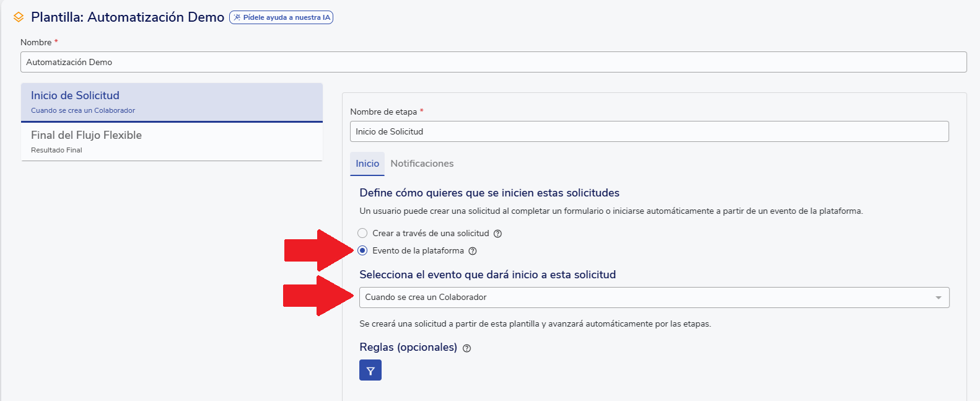Click the orange layers template icon
This screenshot has width=980, height=401.
coord(19,17)
